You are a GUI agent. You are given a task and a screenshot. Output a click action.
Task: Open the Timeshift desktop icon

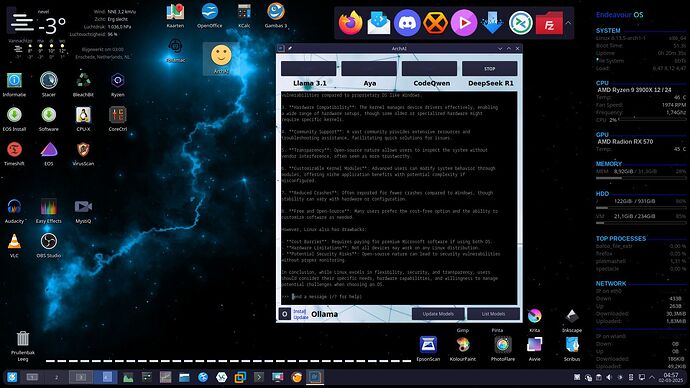pyautogui.click(x=14, y=153)
